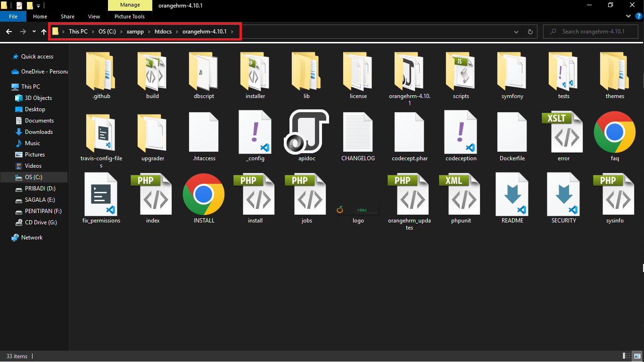Go up one folder level
644x362 pixels.
tap(44, 32)
